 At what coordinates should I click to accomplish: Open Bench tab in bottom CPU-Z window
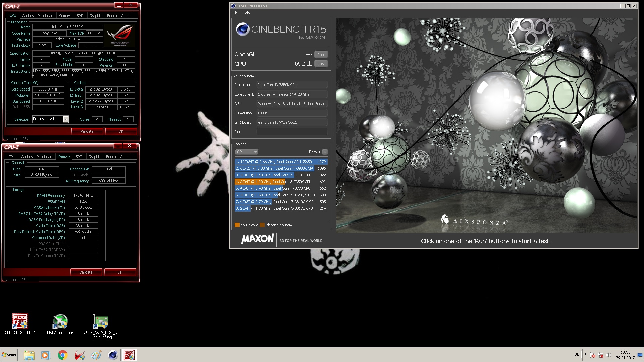pos(111,157)
